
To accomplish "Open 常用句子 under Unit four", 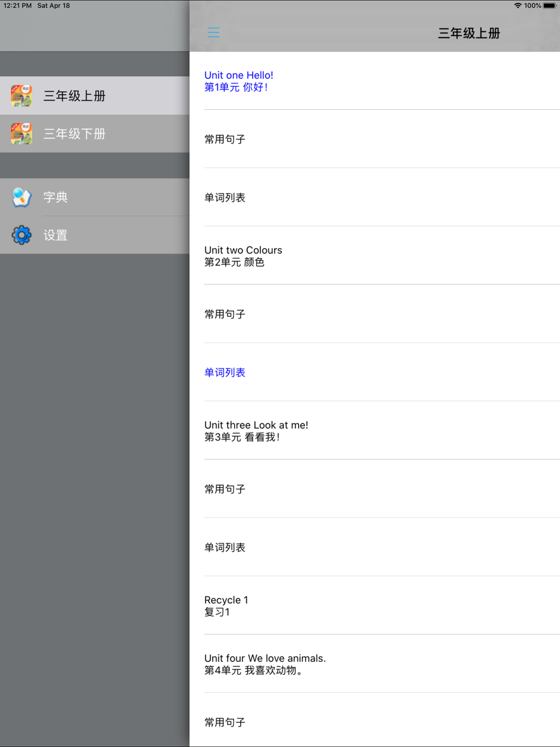I will (375, 722).
